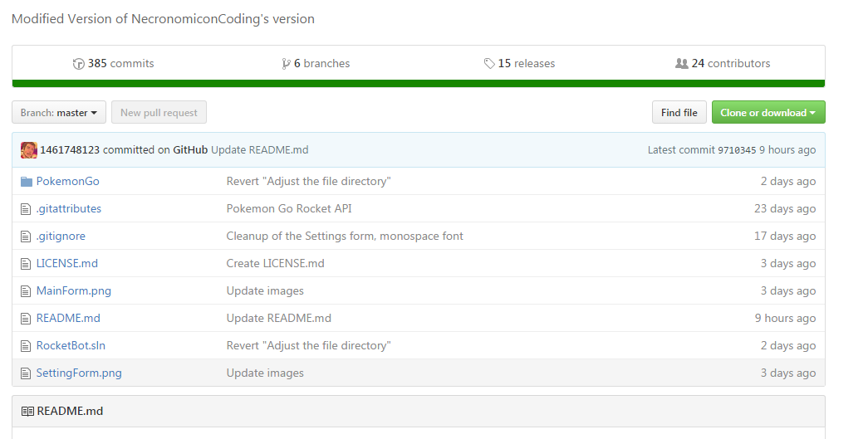Click the green language bar
868x439 pixels.
419,83
